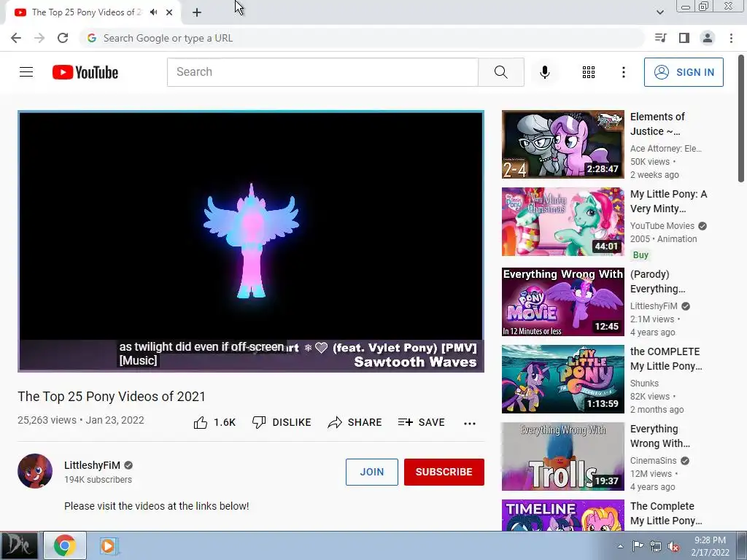Open Chrome three-dot menu
The width and height of the screenshot is (747, 560).
pyautogui.click(x=731, y=38)
